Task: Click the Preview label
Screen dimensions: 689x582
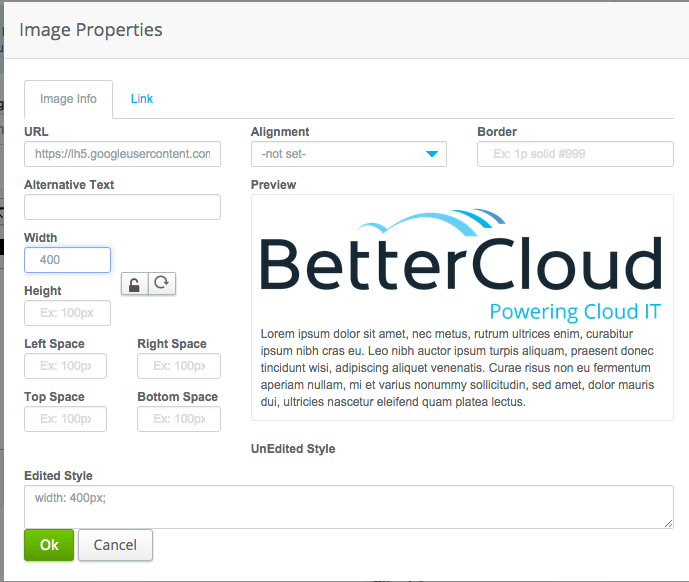Action: tap(273, 185)
